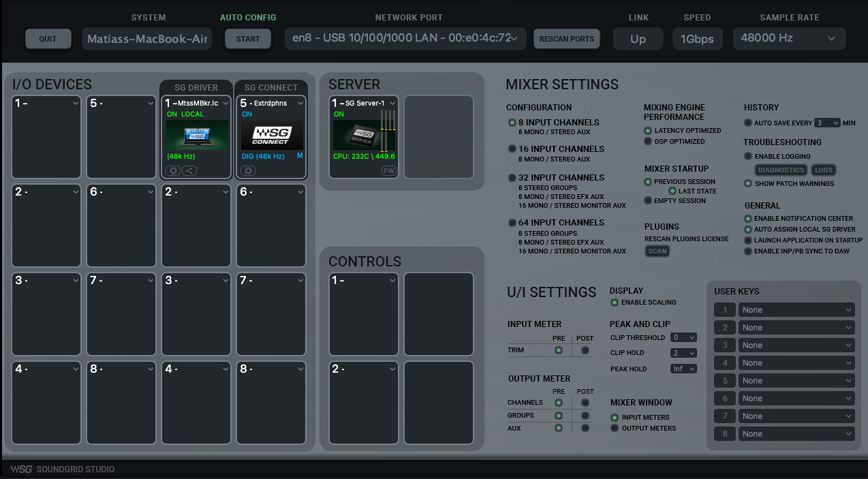Set Aux output meter to Post

(585, 429)
